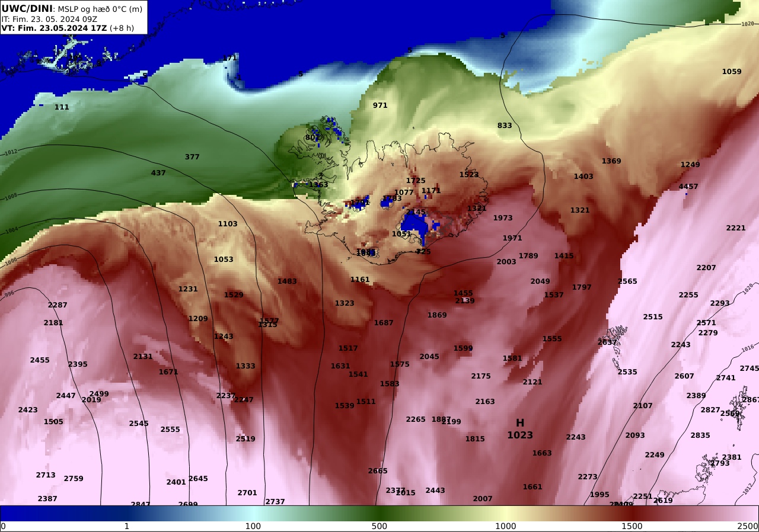Click the H high-pressure marker above 1023
This screenshot has width=759, height=532.
click(520, 423)
